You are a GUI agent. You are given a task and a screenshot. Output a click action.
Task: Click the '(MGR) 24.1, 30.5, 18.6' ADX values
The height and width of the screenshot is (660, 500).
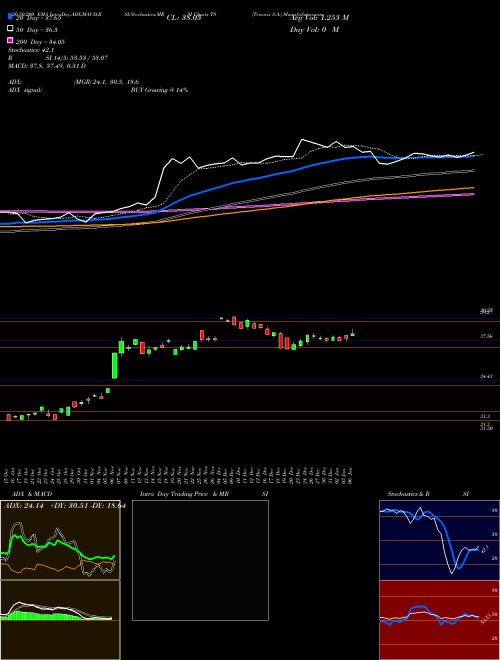[x=106, y=82]
